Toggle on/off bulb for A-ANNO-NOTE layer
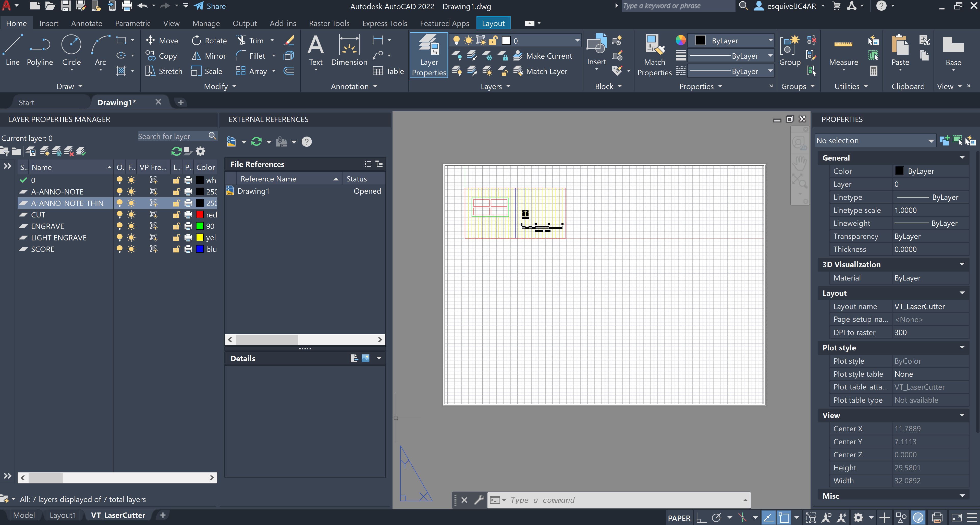 coord(119,191)
